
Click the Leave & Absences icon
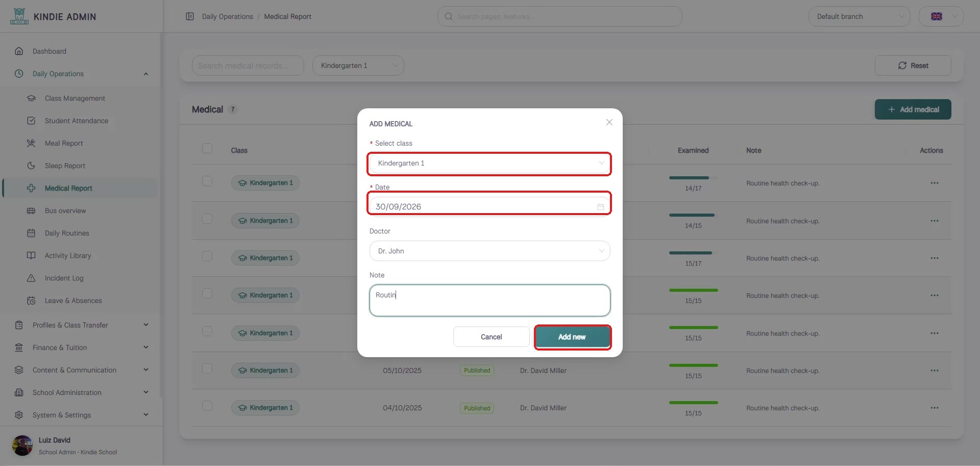tap(31, 300)
